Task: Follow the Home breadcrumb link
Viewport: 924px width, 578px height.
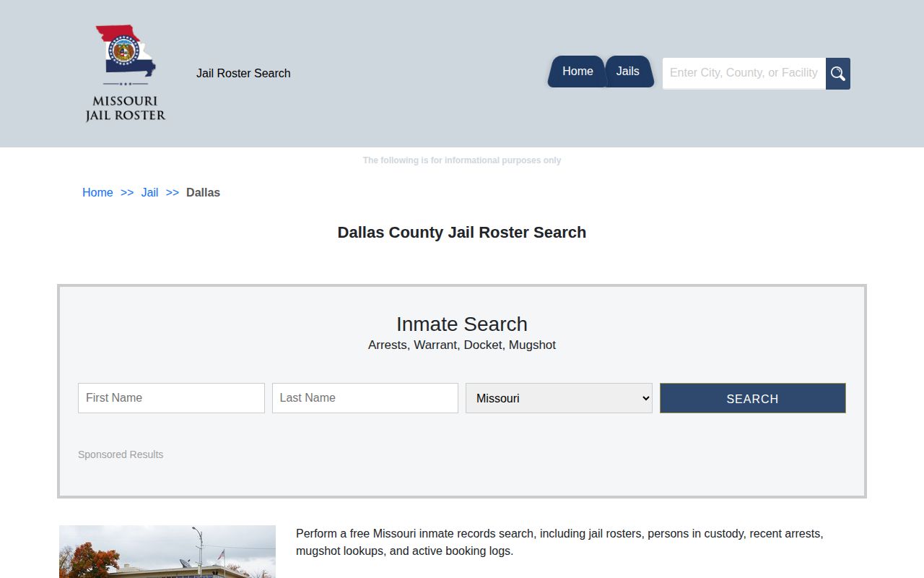Action: [x=97, y=192]
